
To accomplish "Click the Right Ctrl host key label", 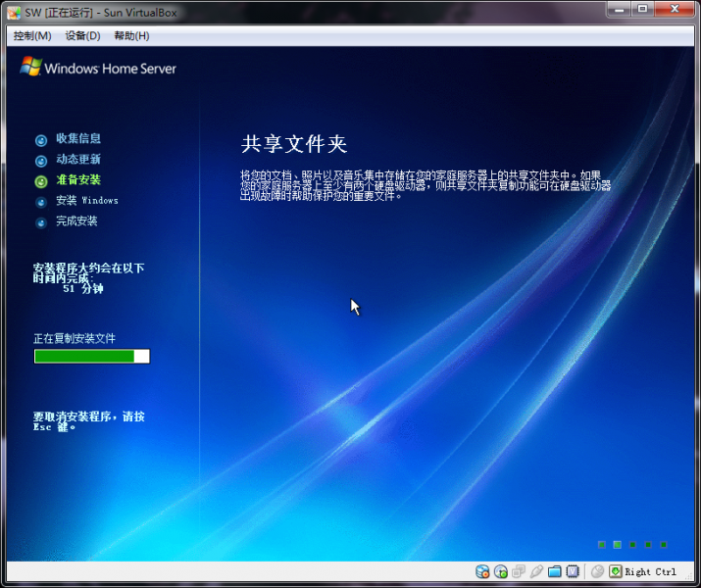I will click(x=650, y=572).
